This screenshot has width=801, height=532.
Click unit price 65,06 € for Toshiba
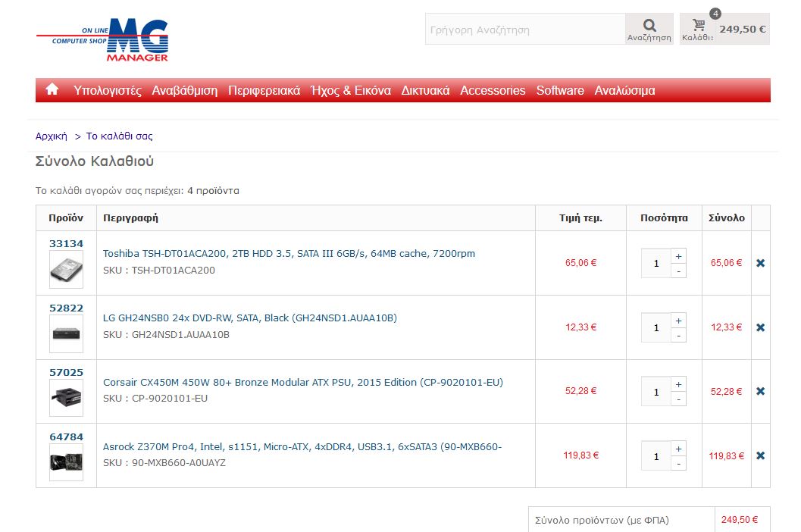pos(580,263)
